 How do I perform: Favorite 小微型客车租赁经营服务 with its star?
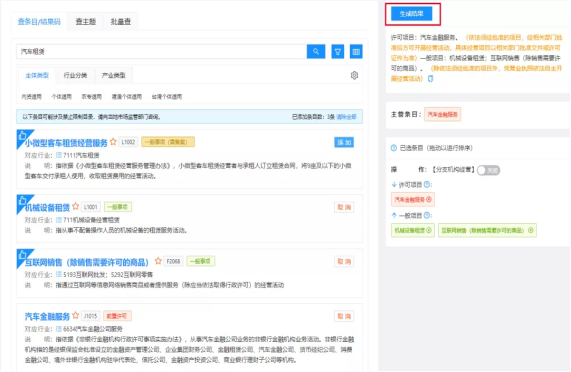(113, 142)
